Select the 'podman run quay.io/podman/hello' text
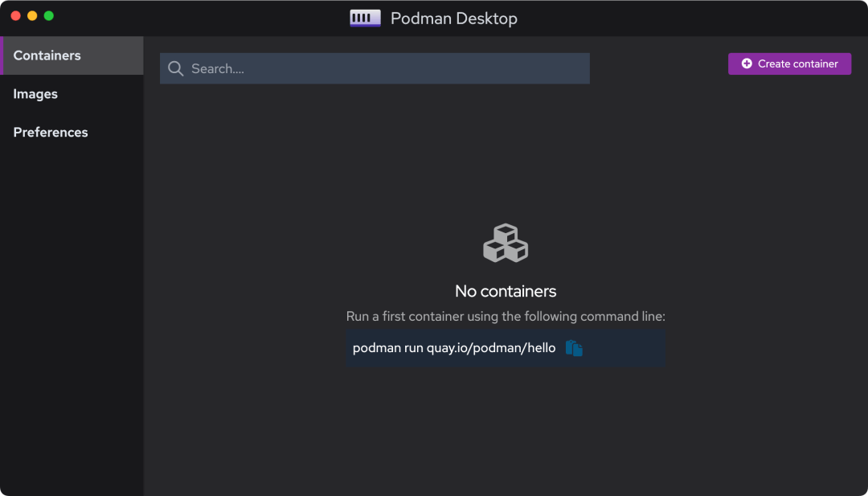This screenshot has width=868, height=496. 454,348
